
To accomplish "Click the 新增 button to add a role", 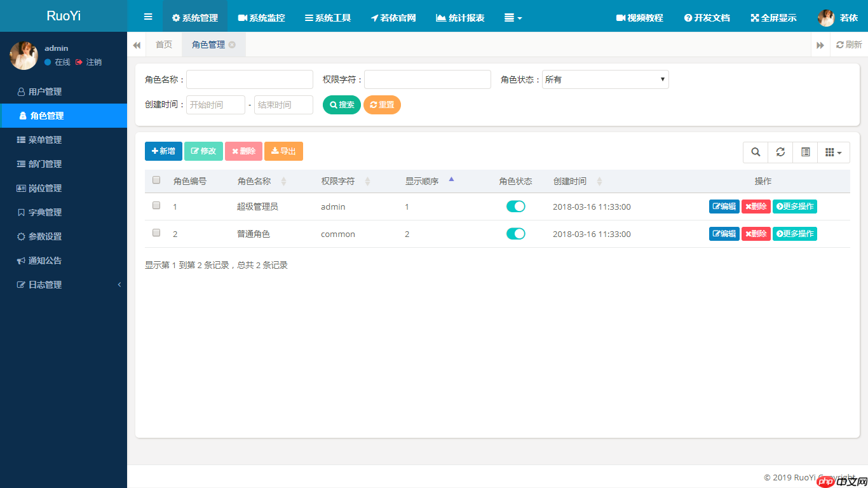I will coord(163,151).
